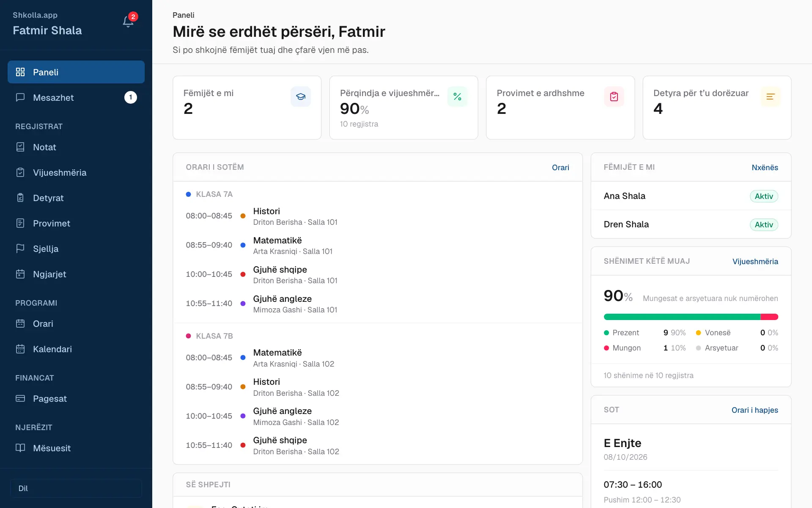Open the Vijueshmëria link in monthly notes card
The height and width of the screenshot is (508, 812).
[x=755, y=262]
